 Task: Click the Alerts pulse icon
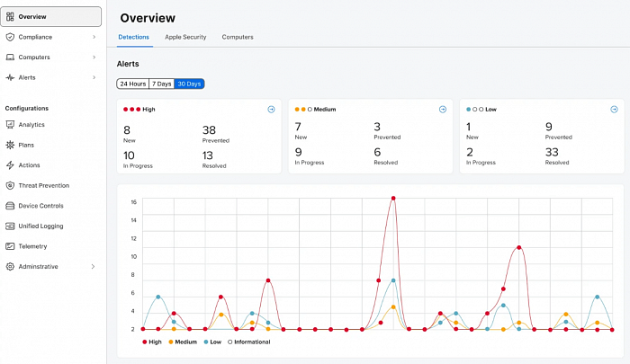pos(10,77)
